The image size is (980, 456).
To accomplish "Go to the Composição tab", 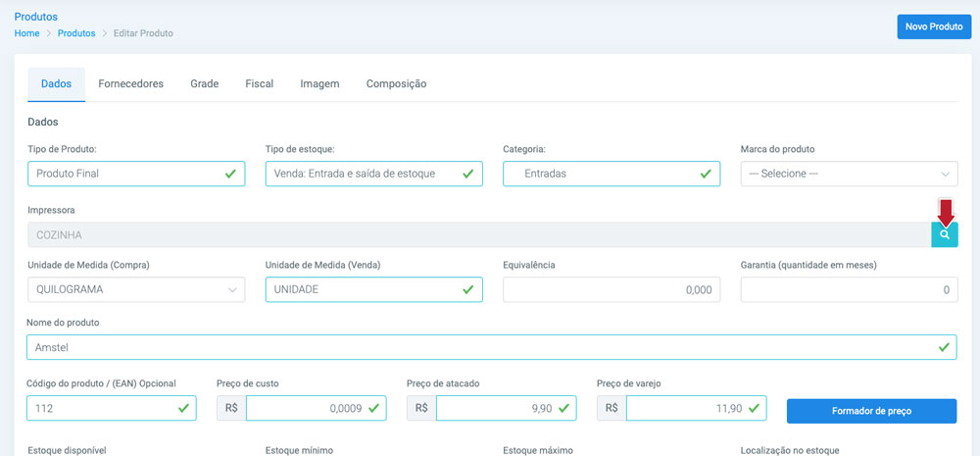I will [x=396, y=83].
